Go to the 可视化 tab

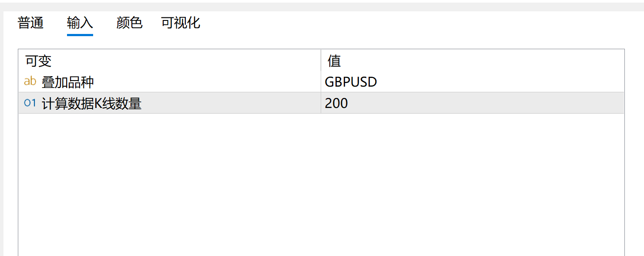[x=181, y=23]
